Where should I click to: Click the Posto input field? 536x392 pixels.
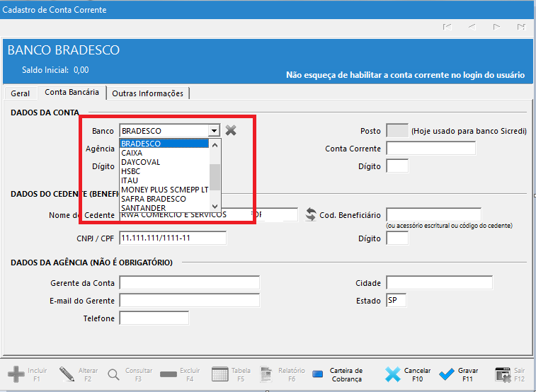[397, 130]
